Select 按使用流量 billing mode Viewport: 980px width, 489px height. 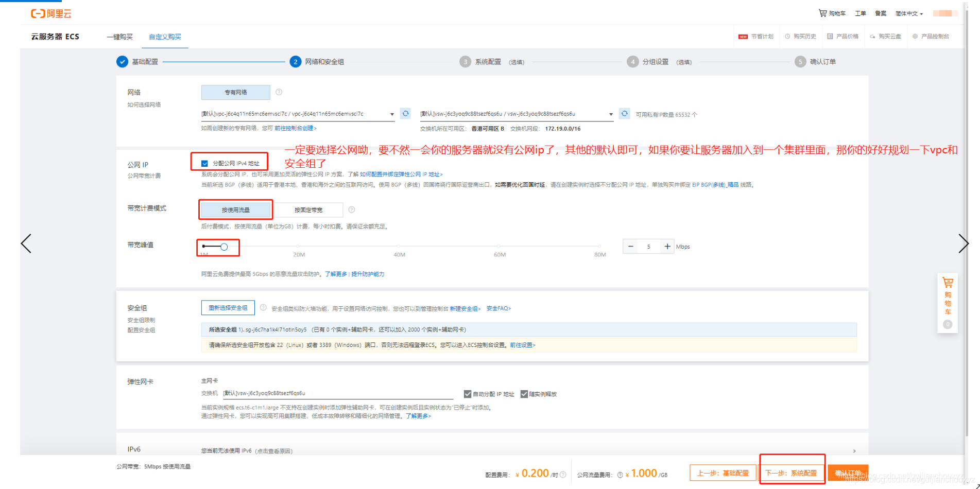pos(235,209)
